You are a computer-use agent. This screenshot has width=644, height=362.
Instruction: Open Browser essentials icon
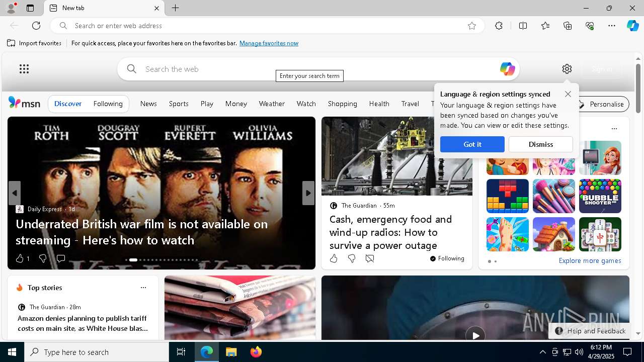(x=590, y=26)
